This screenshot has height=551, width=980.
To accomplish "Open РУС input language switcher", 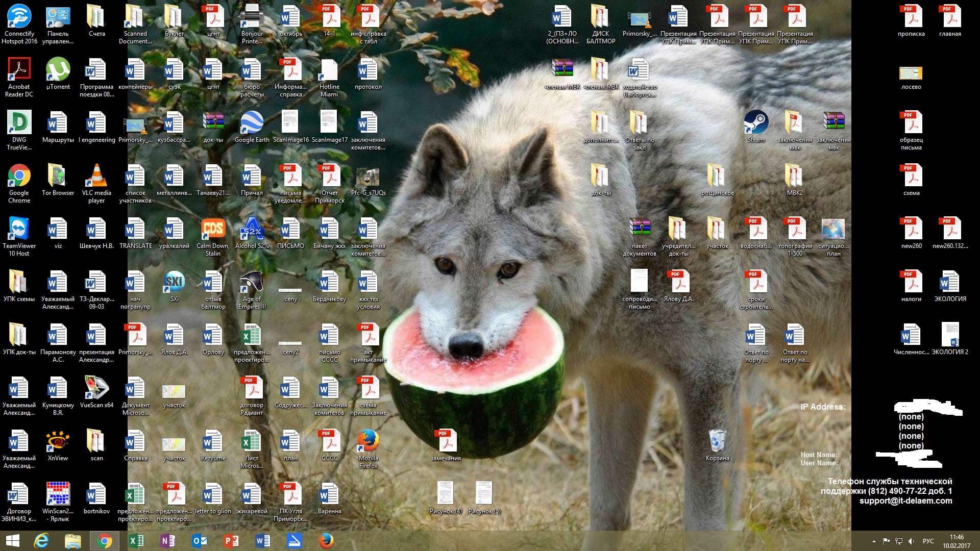I will pos(928,541).
